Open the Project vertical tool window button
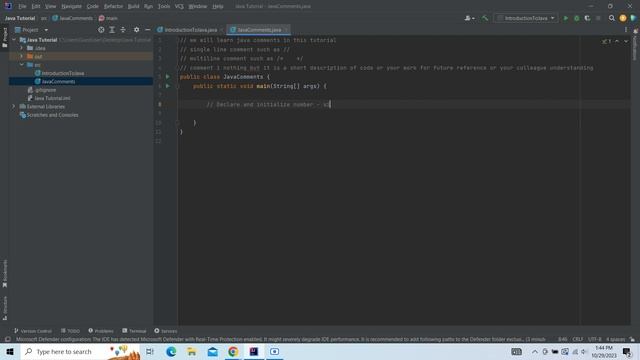The width and height of the screenshot is (640, 360). (x=4, y=38)
